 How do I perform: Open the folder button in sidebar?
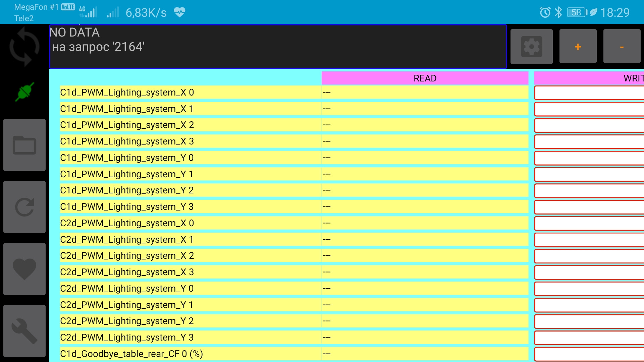[x=24, y=145]
